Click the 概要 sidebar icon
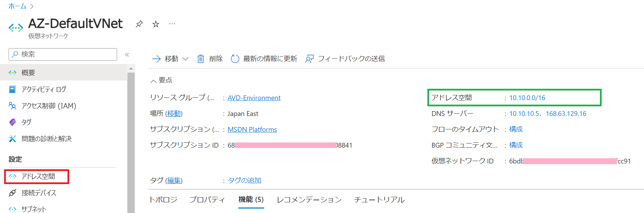This screenshot has height=213, width=644. [12, 73]
